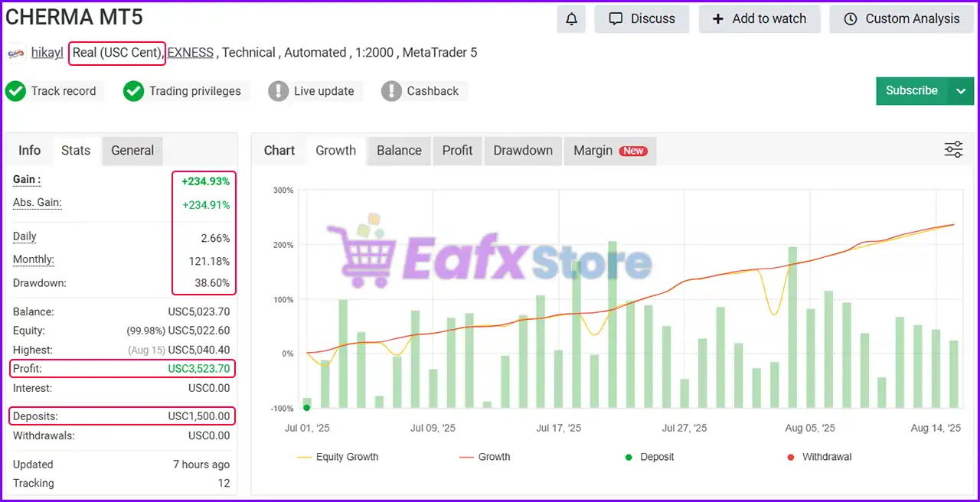980x502 pixels.
Task: Click the Live update warning icon
Action: [278, 91]
